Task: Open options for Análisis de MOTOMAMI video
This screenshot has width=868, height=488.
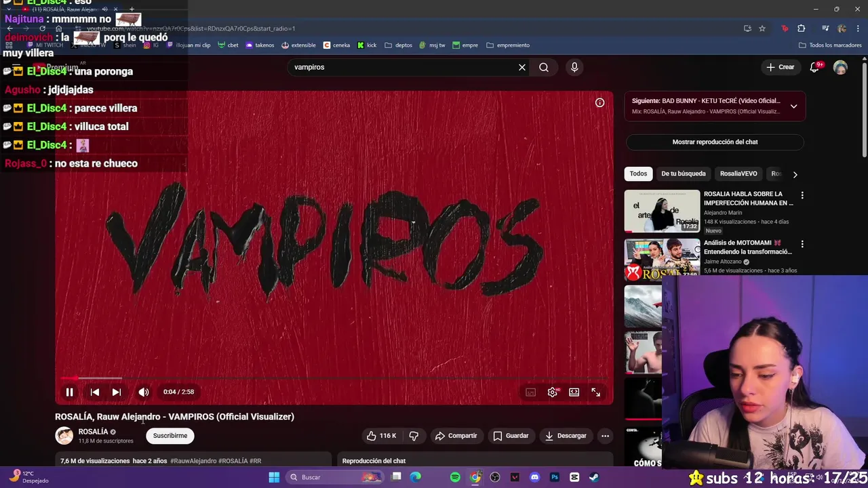Action: point(802,244)
